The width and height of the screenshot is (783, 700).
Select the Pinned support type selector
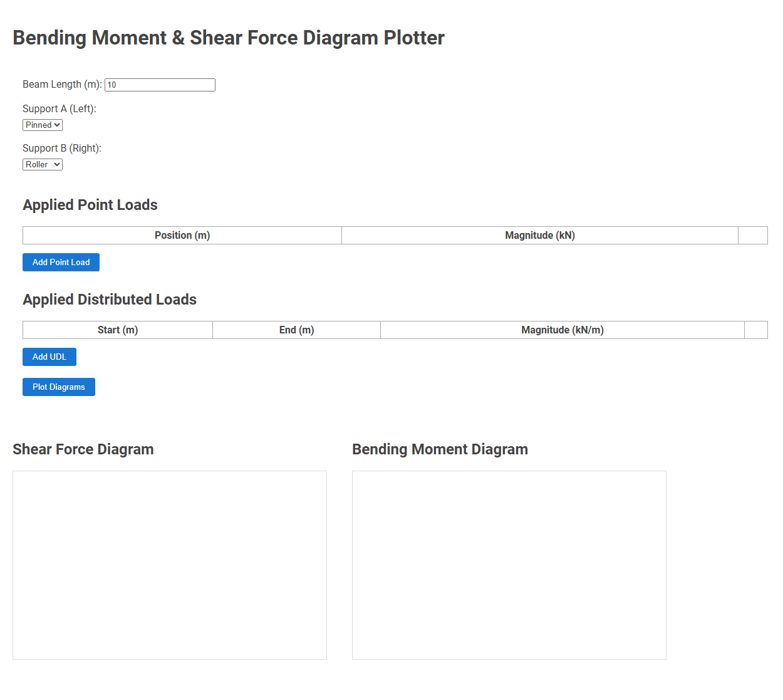42,125
